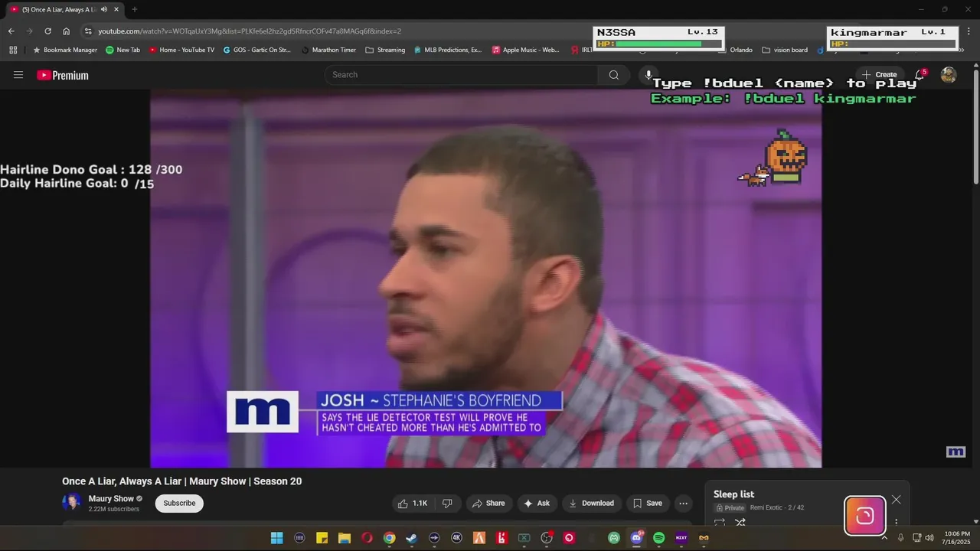This screenshot has height=551, width=980.
Task: Download the video
Action: 591,503
